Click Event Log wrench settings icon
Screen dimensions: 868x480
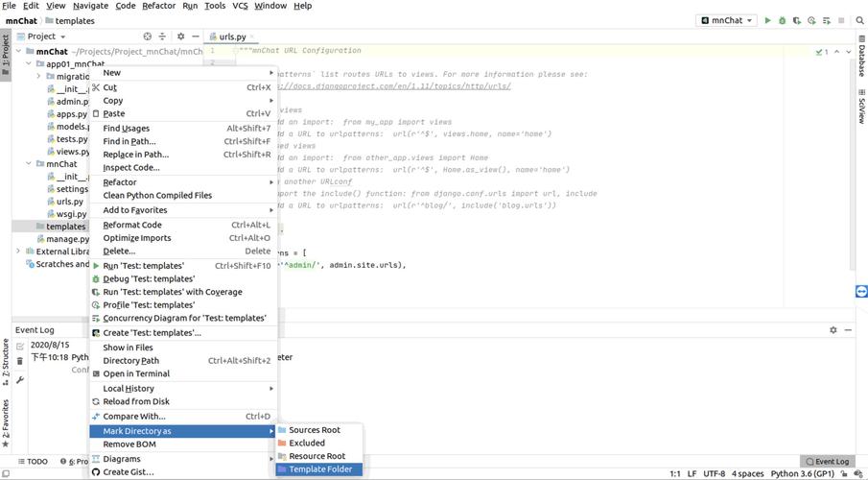pyautogui.click(x=20, y=380)
